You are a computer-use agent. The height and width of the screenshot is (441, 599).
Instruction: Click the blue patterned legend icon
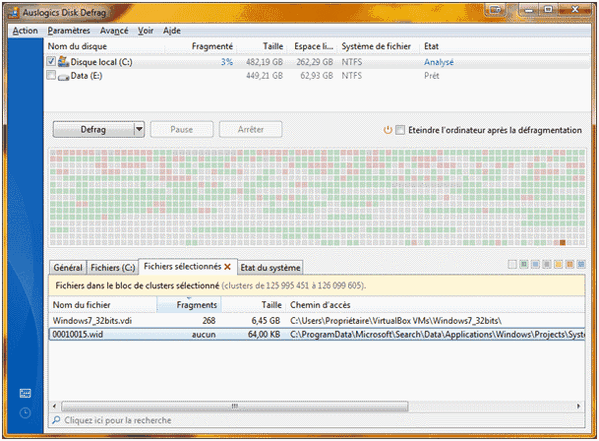(x=581, y=264)
